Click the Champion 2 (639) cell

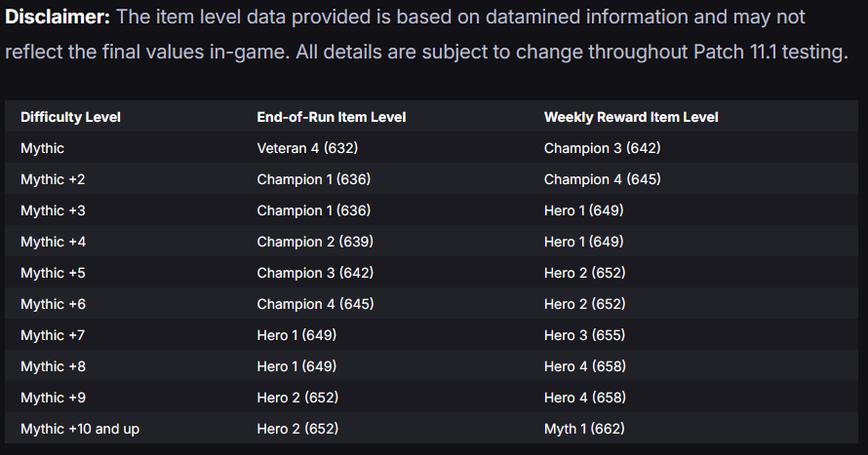(x=315, y=242)
